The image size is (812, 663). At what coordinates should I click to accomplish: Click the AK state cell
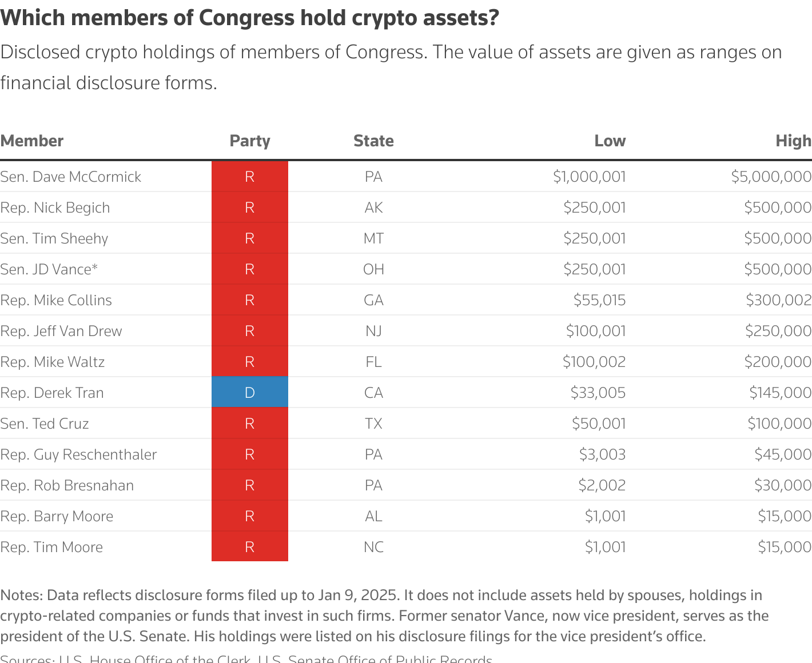(x=373, y=207)
